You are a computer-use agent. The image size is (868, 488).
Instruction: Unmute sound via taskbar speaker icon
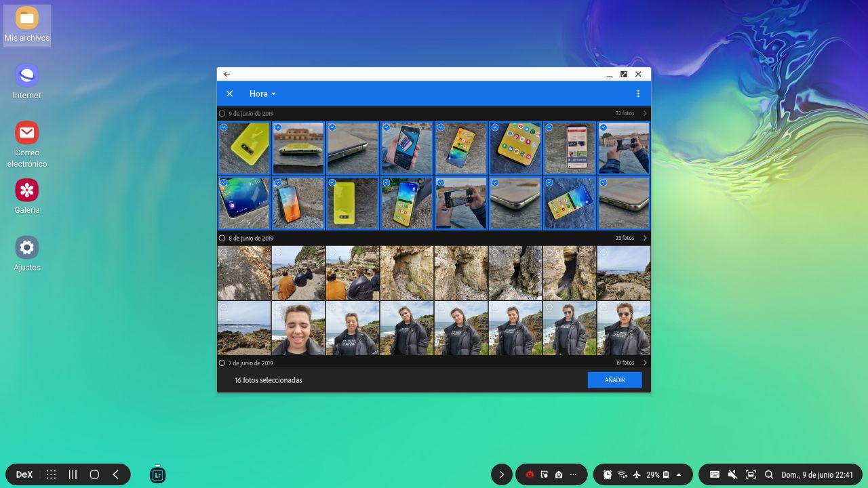732,474
